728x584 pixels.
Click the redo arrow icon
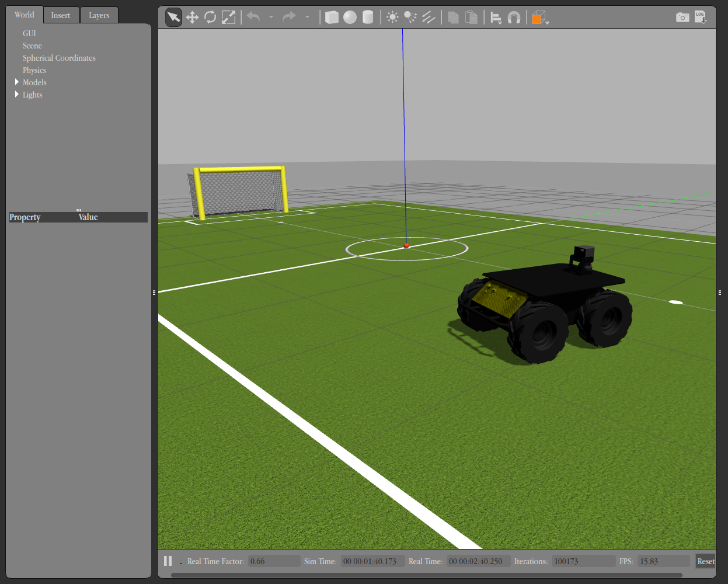click(x=289, y=18)
